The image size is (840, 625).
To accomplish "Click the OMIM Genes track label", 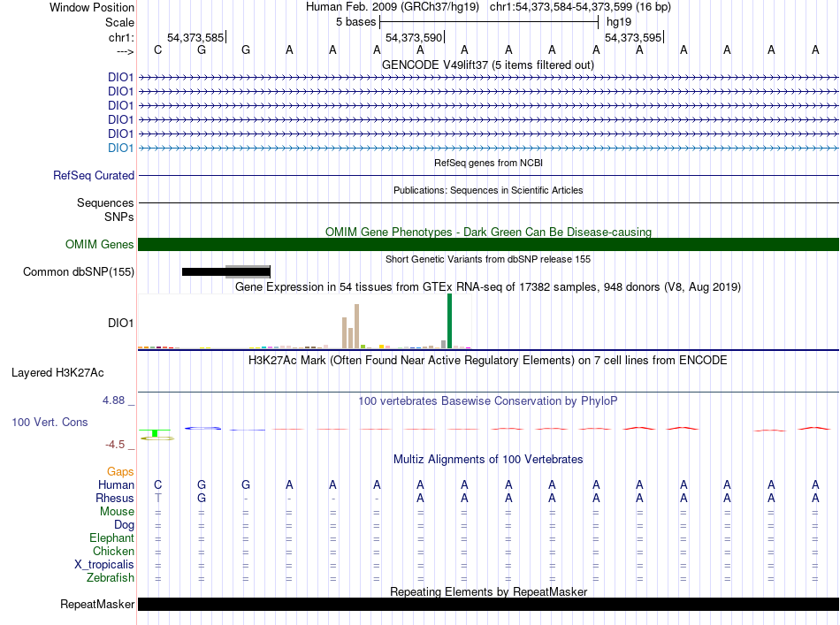I will click(99, 245).
